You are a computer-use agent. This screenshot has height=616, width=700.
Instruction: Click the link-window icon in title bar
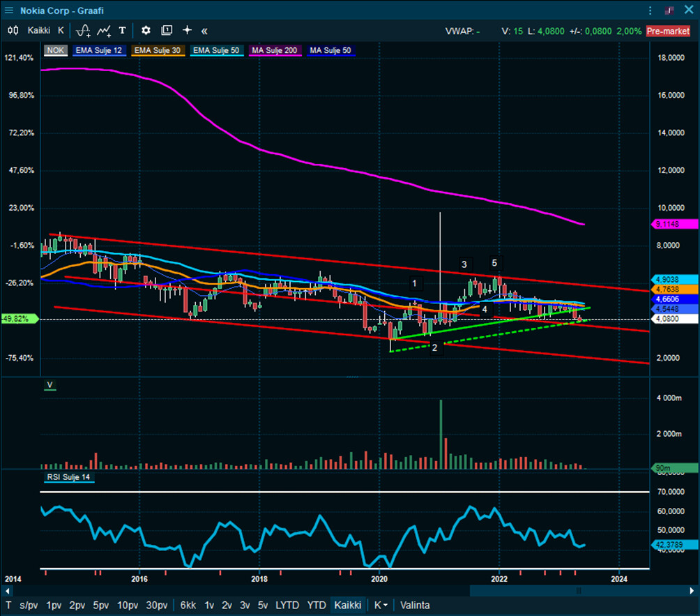669,10
